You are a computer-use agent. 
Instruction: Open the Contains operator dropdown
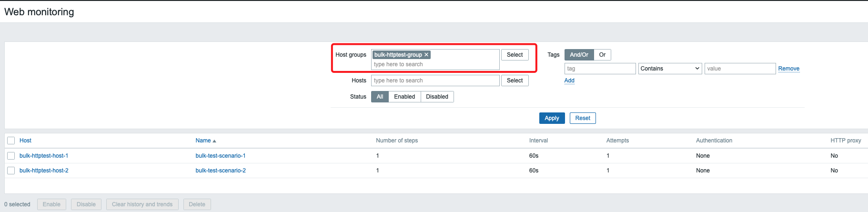(670, 69)
